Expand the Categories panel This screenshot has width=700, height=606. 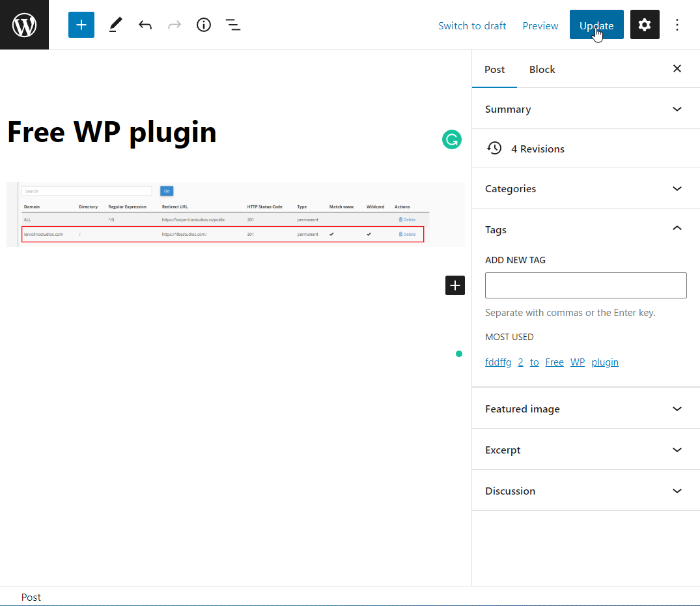tap(585, 188)
